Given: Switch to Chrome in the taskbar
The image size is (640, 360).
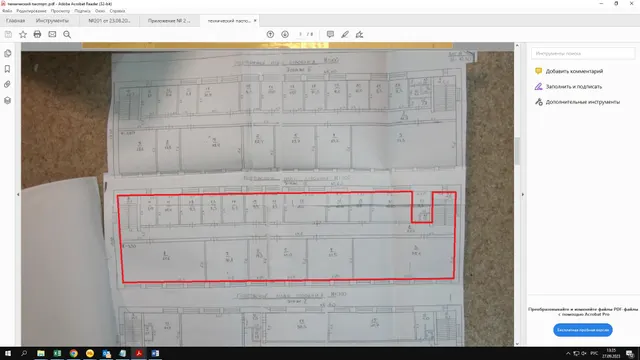Looking at the screenshot, I should click(73, 353).
